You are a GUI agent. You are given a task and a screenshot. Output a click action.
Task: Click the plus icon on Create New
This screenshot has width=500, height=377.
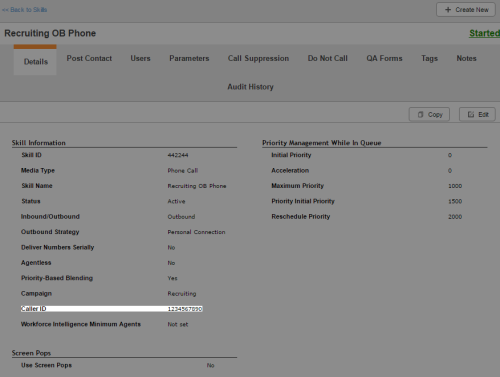(448, 10)
